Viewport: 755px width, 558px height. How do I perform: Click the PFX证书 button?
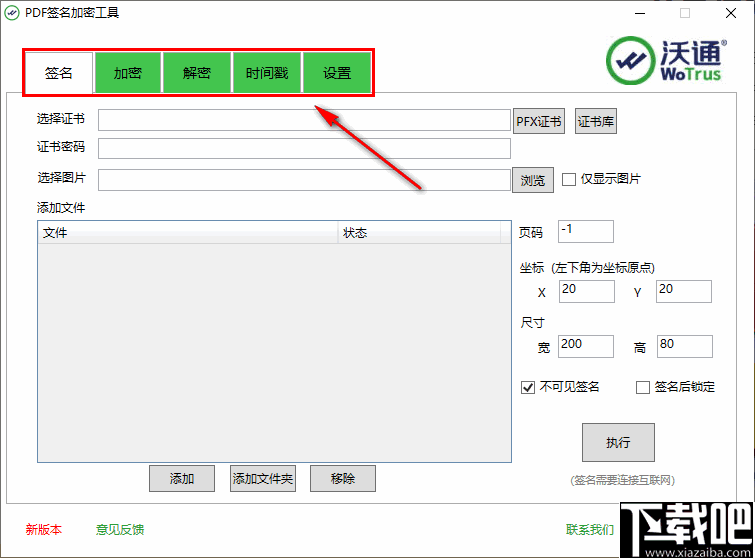coord(539,121)
